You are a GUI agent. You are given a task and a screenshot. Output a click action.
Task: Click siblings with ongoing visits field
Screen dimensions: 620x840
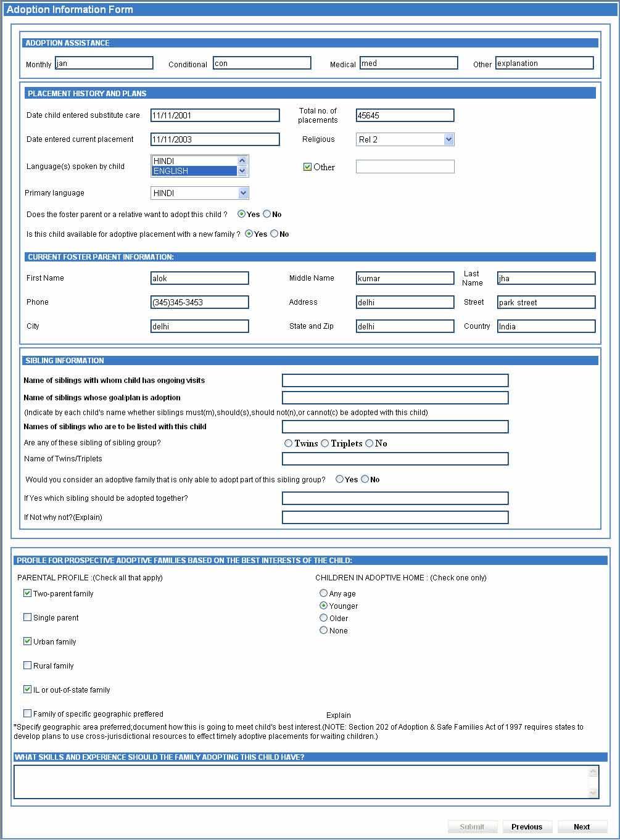click(x=395, y=381)
